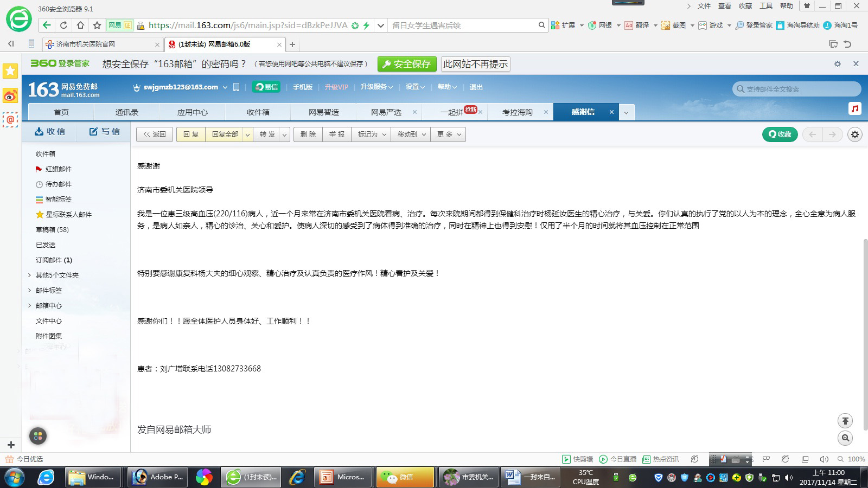Open the 移动到 dropdown menu
Screen dimensions: 868x488
point(411,134)
